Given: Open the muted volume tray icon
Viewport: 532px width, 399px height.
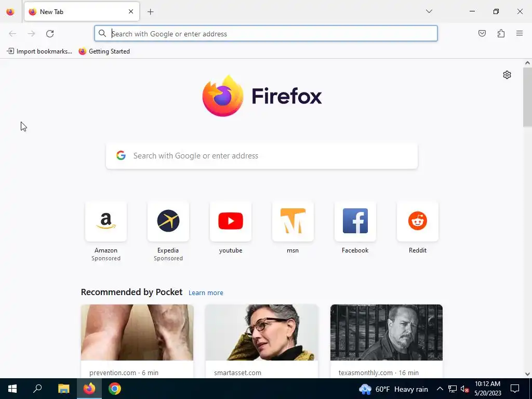Looking at the screenshot, I should coord(464,389).
